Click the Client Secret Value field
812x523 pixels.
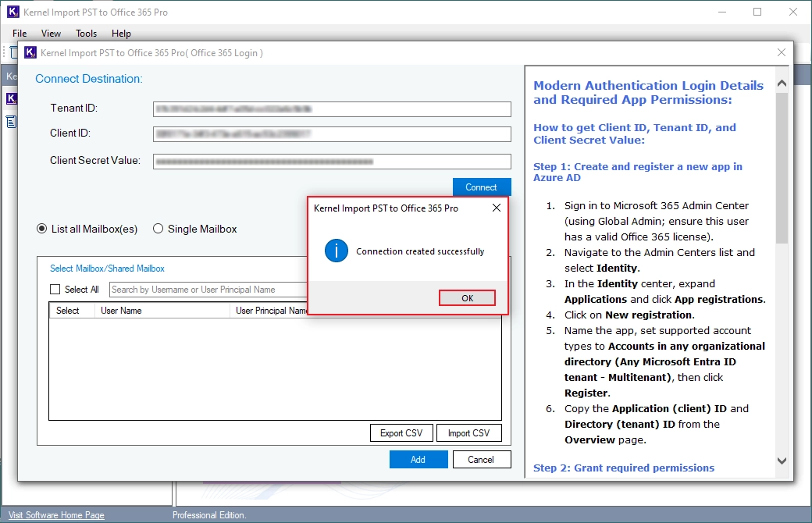pos(332,162)
